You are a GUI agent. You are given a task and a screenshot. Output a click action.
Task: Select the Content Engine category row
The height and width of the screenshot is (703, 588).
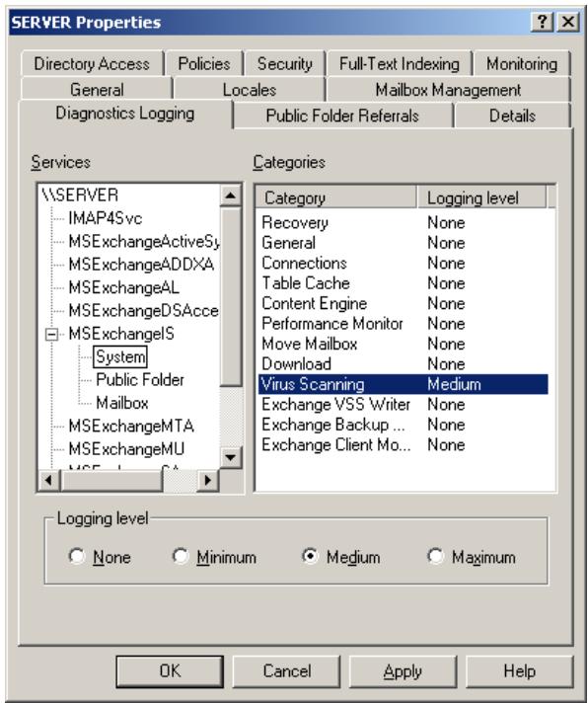coord(404,303)
